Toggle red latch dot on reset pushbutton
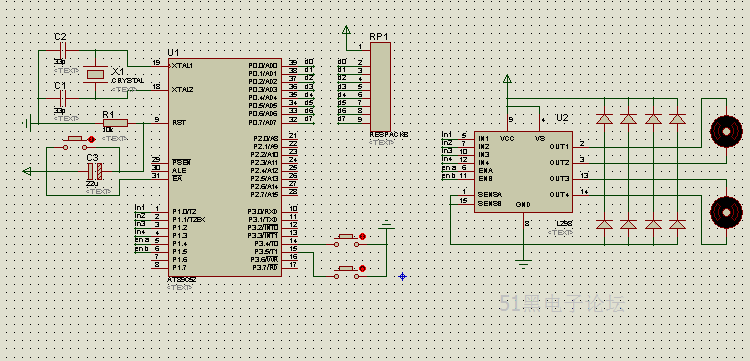Screen dimensions: 750x361 (x=91, y=139)
